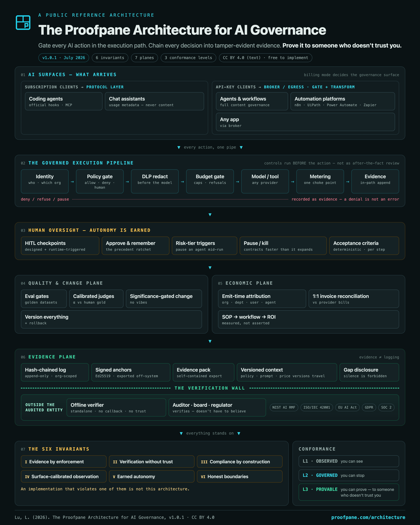Select the Agents & workflows card

click(252, 101)
